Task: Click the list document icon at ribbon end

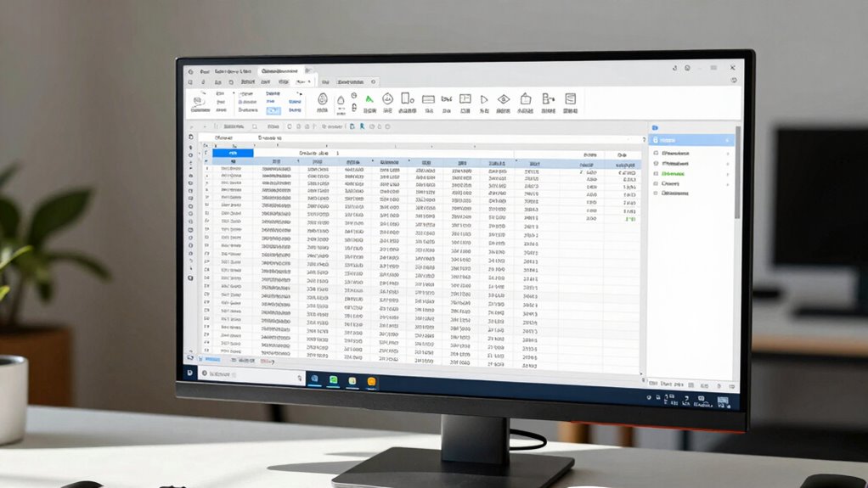Action: pyautogui.click(x=570, y=100)
